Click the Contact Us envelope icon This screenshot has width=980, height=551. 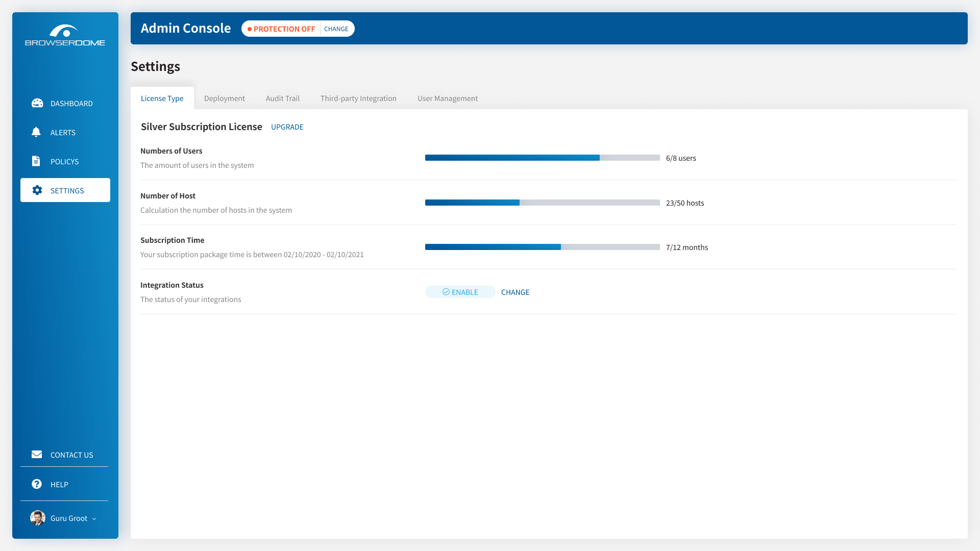click(x=37, y=455)
